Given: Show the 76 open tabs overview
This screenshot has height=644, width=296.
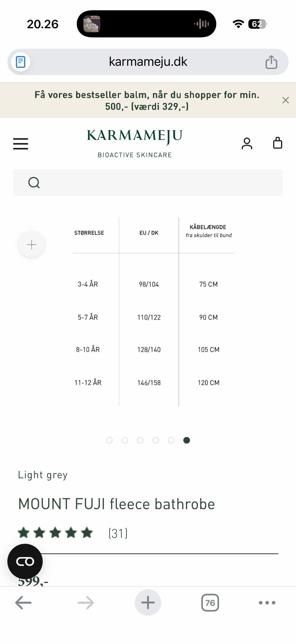Looking at the screenshot, I should point(210,603).
